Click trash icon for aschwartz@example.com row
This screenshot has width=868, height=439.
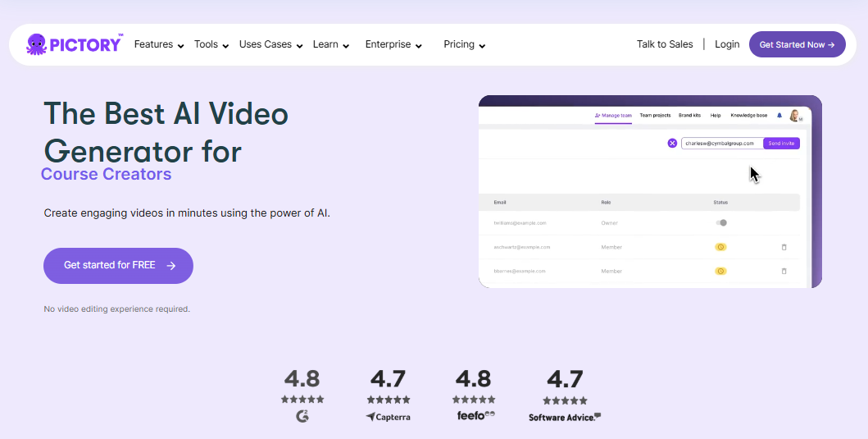pyautogui.click(x=784, y=247)
